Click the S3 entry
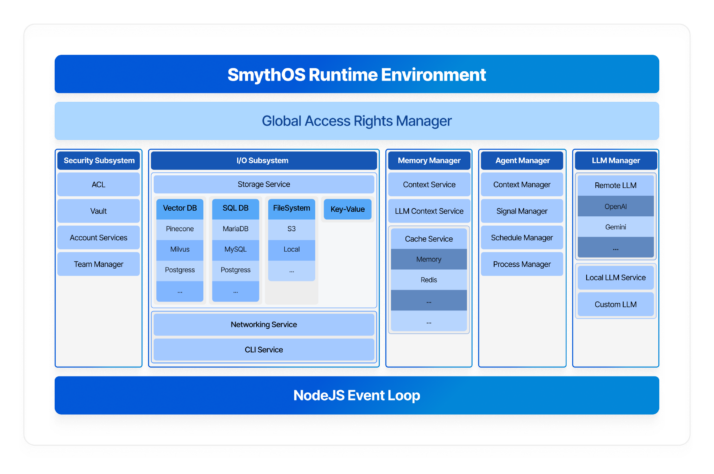 pos(291,229)
